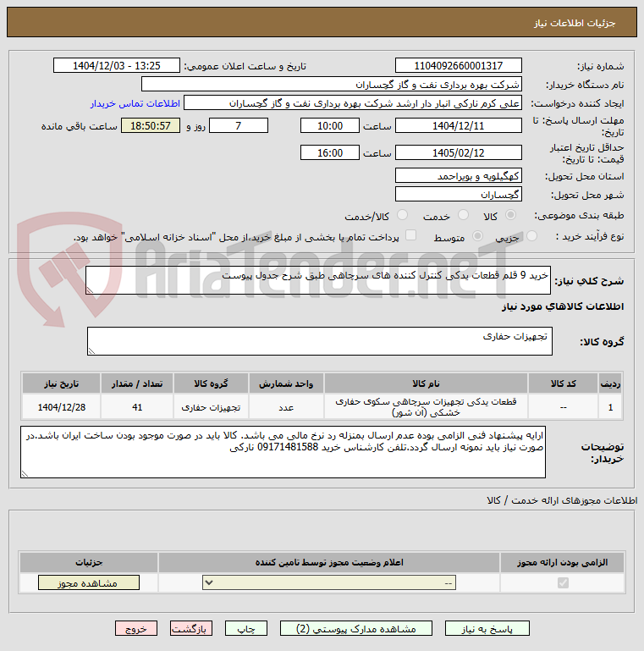Click the کد کالا column header
The width and height of the screenshot is (644, 651).
(x=563, y=383)
